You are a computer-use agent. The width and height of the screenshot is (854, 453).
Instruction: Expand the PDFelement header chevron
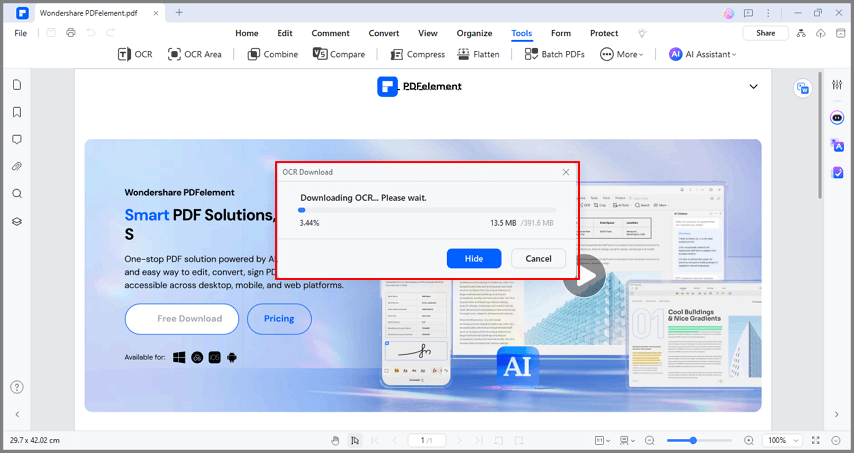coord(753,87)
